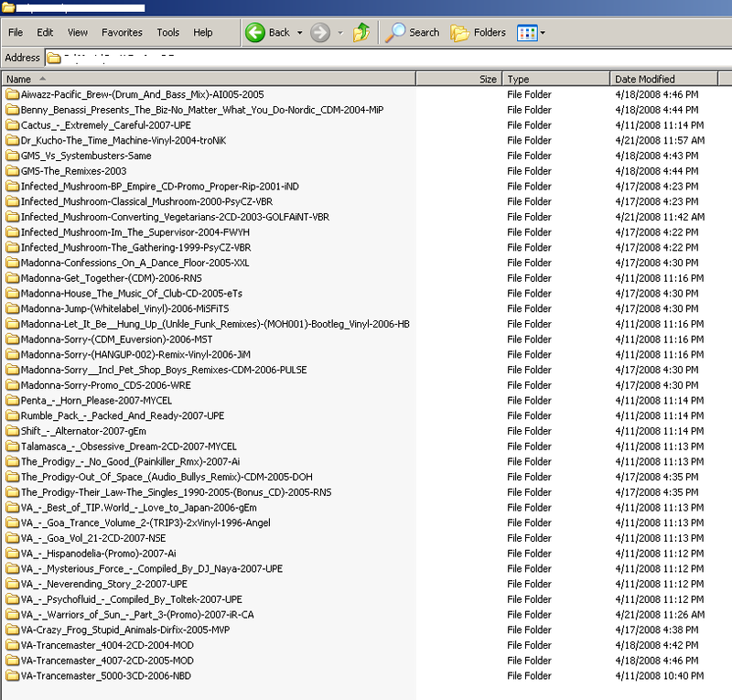Image resolution: width=732 pixels, height=700 pixels.
Task: Open Search with the magnifier icon
Action: [x=395, y=32]
